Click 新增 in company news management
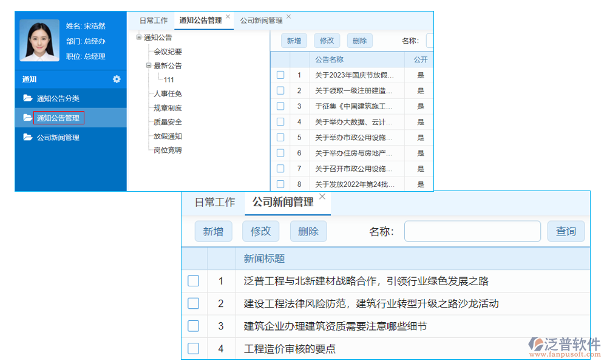The image size is (607, 364). [214, 231]
